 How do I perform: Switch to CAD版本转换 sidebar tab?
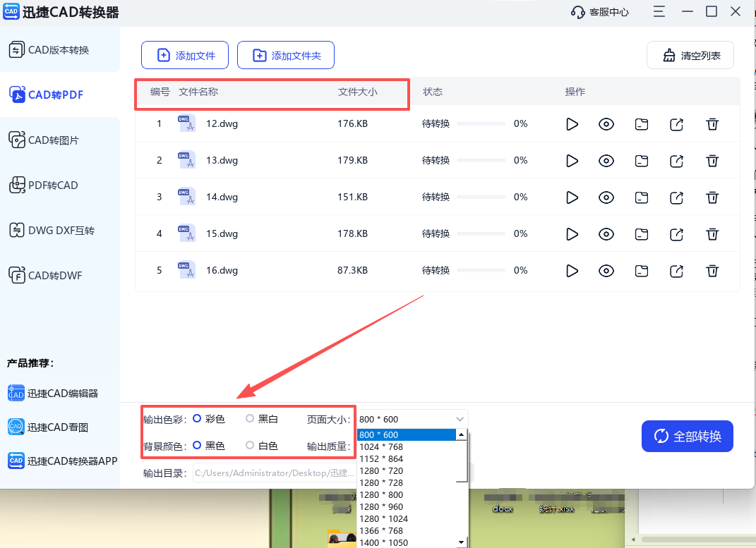[x=60, y=49]
